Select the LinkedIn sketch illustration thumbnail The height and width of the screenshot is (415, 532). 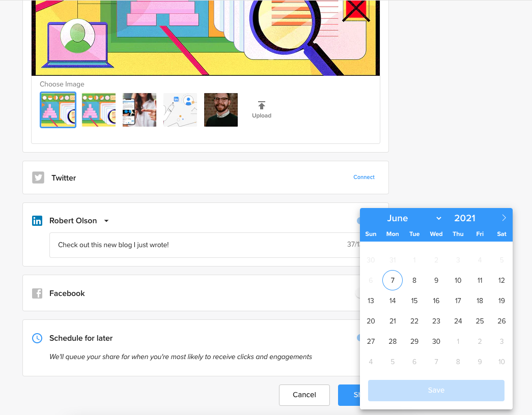(x=180, y=109)
